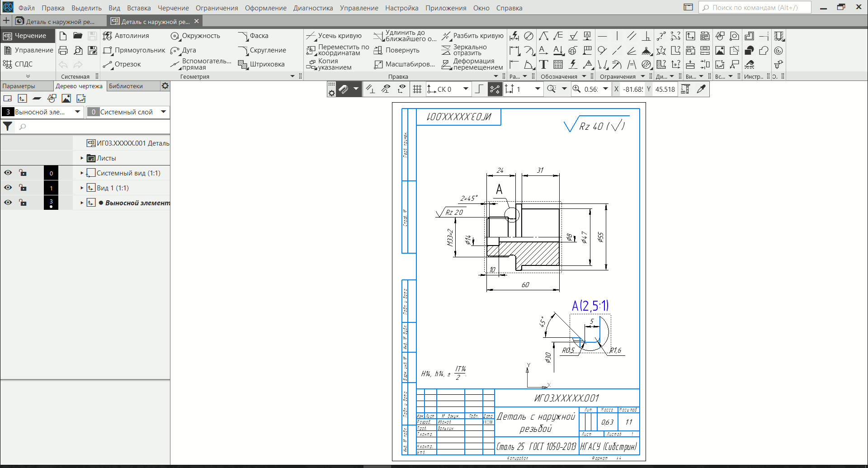Toggle the grid display icon
This screenshot has width=868, height=468.
(417, 89)
